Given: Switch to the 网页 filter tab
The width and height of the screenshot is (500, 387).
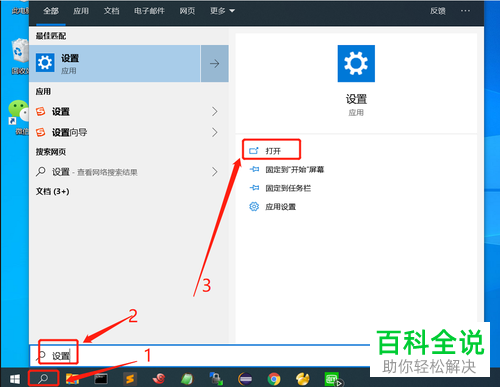Looking at the screenshot, I should [187, 11].
